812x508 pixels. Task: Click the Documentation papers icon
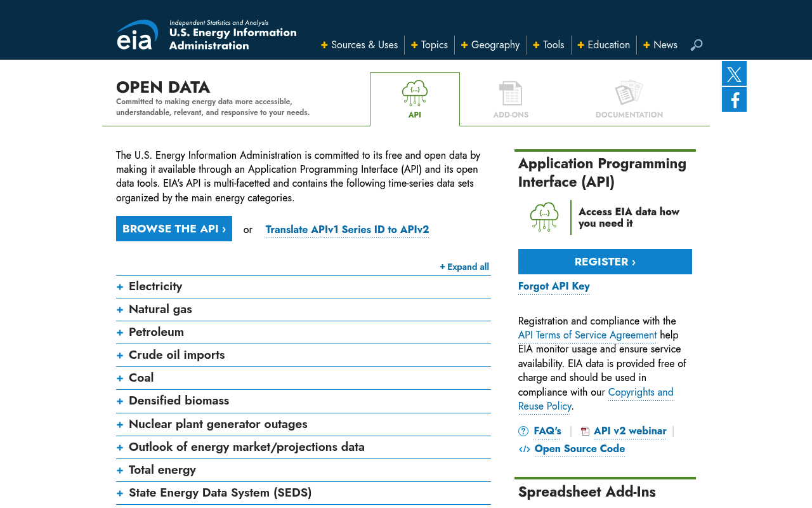629,93
